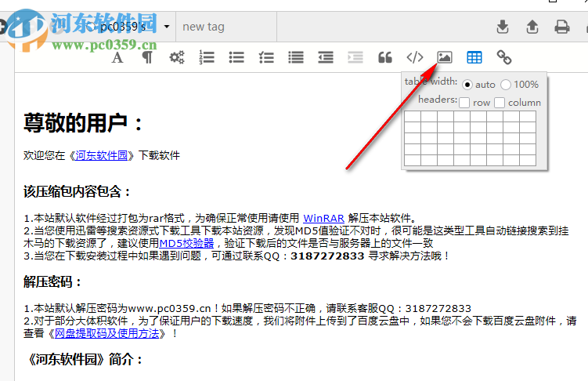Toggle the insert table icon

(474, 57)
